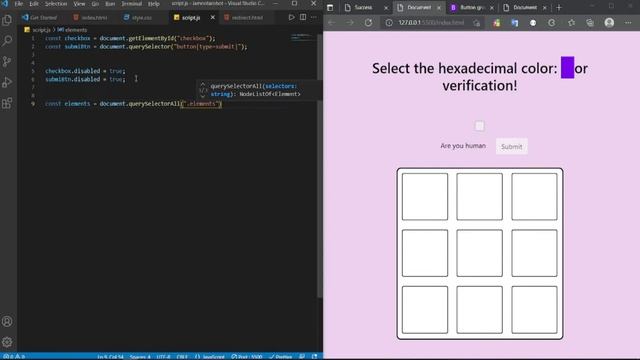Click the Spaces: 4 indentation indicator
The height and width of the screenshot is (360, 640).
140,356
